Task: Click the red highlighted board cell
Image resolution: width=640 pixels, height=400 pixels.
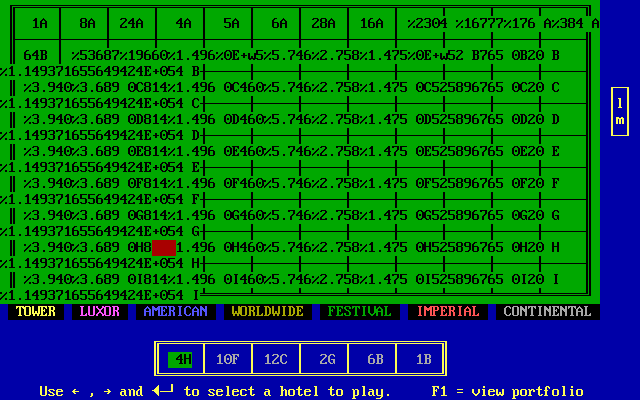Action: (x=164, y=247)
